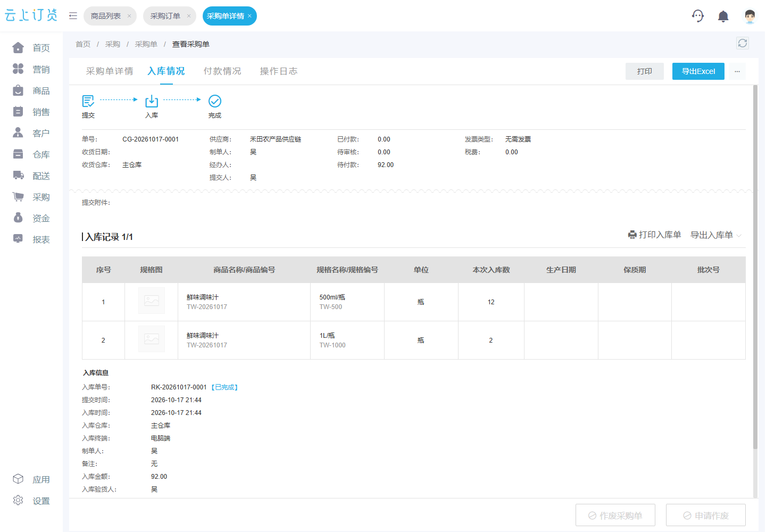Screen dimensions: 766x532
Task: Open 配送 in sidebar
Action: 31,176
